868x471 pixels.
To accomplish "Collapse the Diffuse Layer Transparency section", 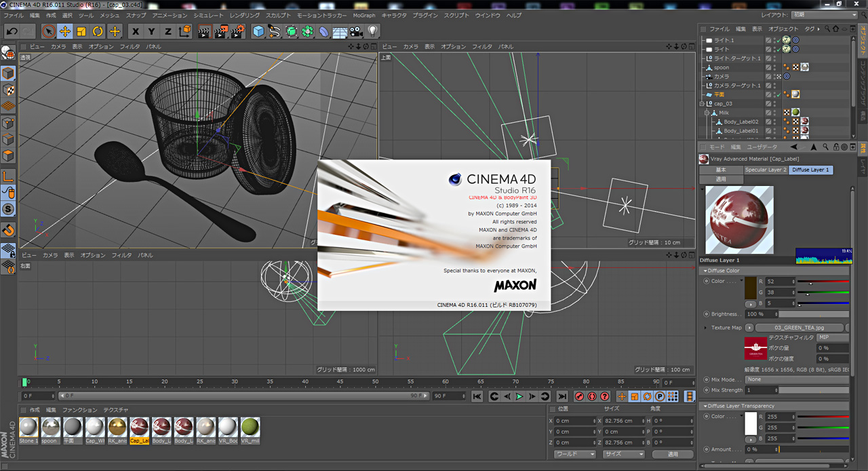I will (705, 406).
